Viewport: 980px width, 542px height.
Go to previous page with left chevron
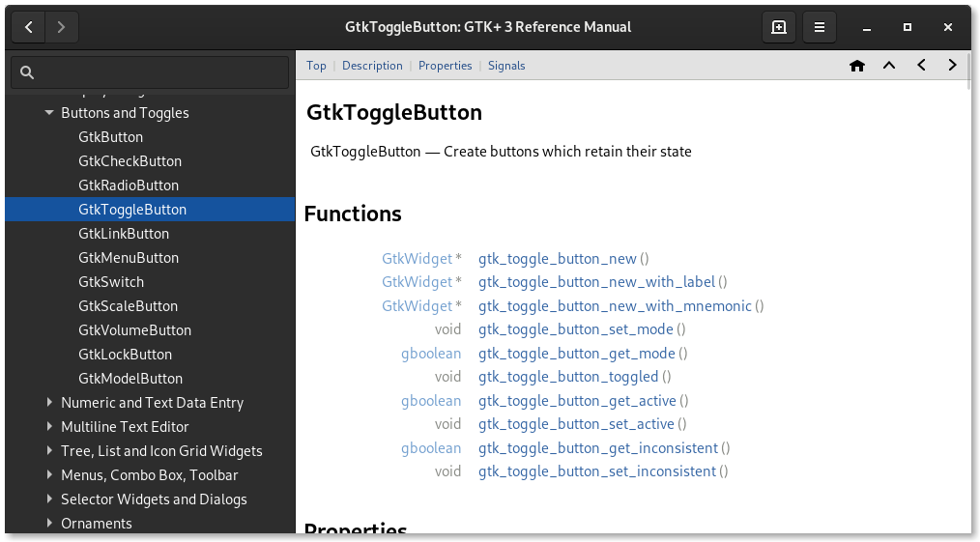point(921,66)
